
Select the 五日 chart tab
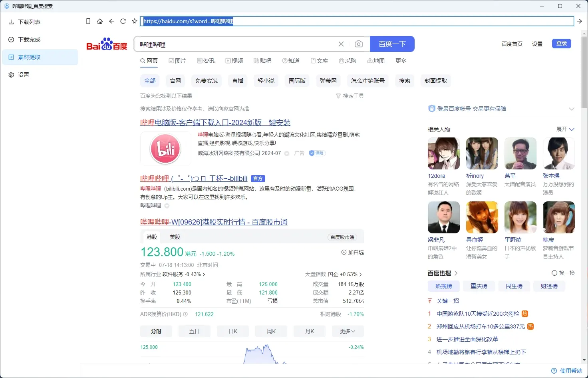click(195, 331)
